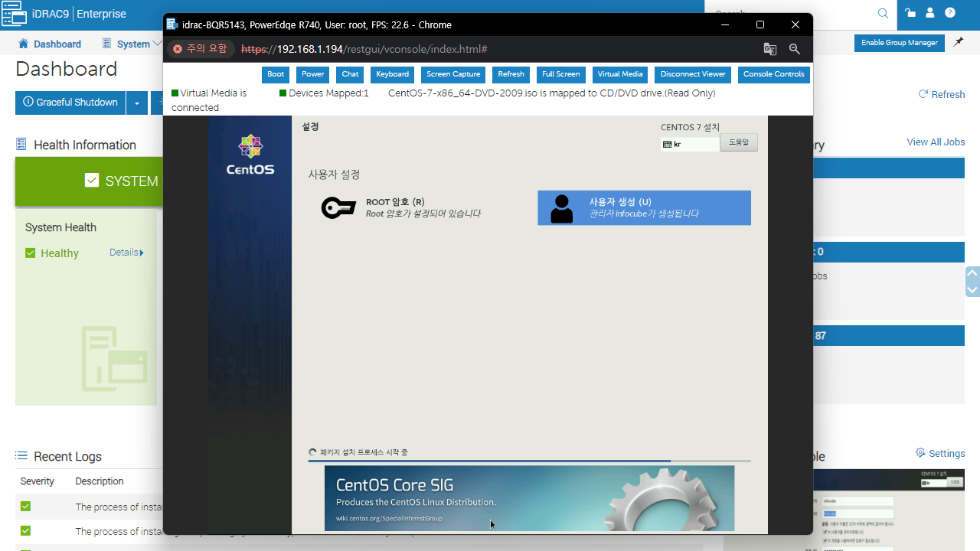Image resolution: width=980 pixels, height=551 pixels.
Task: Click the CentOS Core SIG banner
Action: 529,498
